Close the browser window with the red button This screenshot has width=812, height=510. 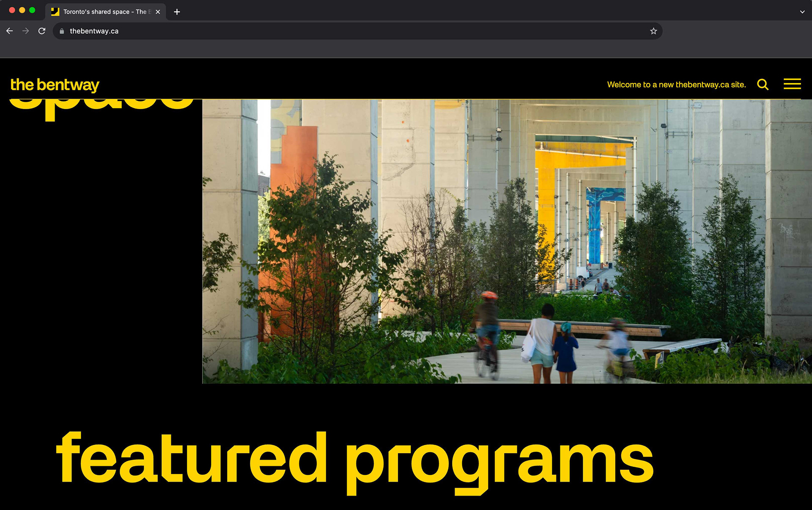point(12,10)
